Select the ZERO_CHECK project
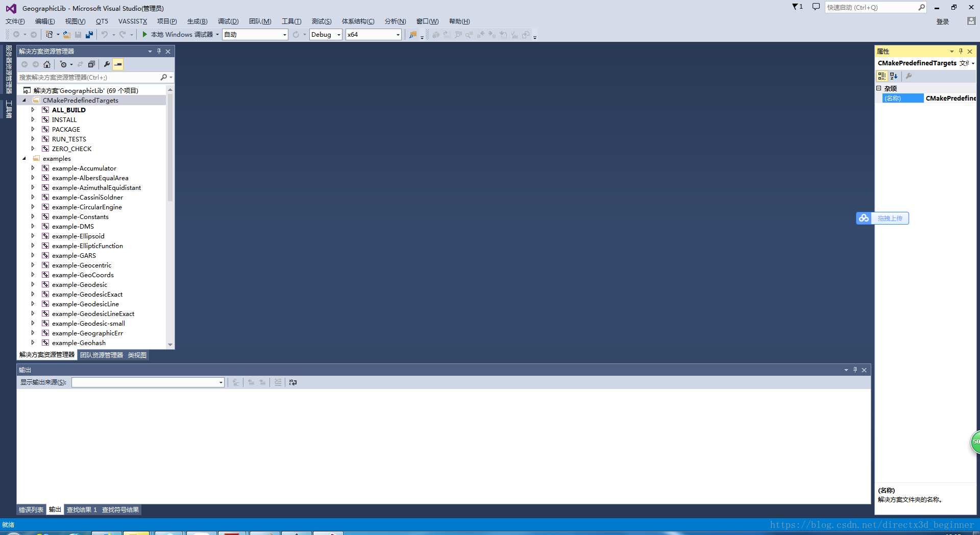Image resolution: width=980 pixels, height=535 pixels. (71, 149)
